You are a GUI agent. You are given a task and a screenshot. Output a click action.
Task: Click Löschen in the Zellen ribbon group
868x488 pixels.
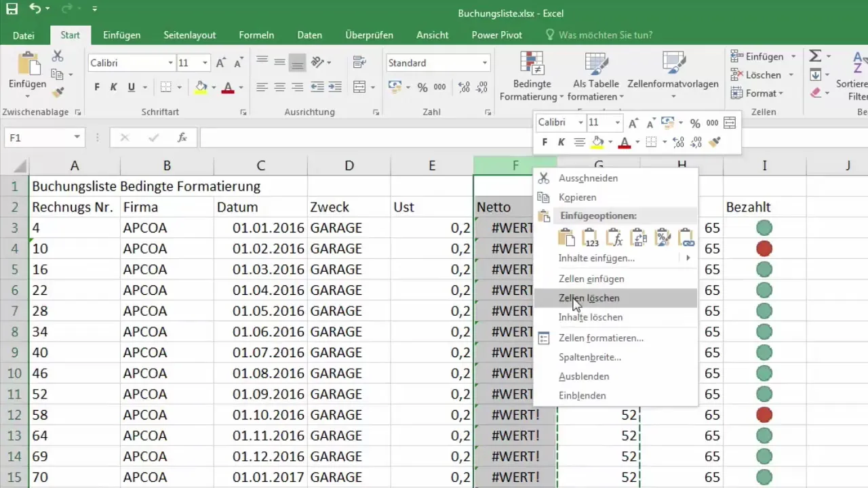pos(755,75)
